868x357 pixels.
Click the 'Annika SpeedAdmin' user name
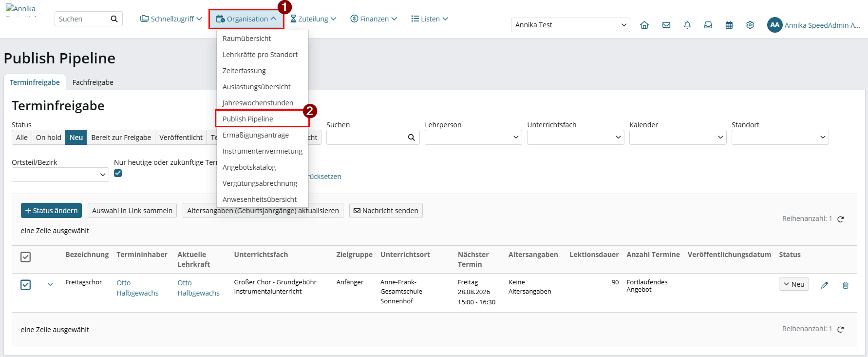coord(822,25)
